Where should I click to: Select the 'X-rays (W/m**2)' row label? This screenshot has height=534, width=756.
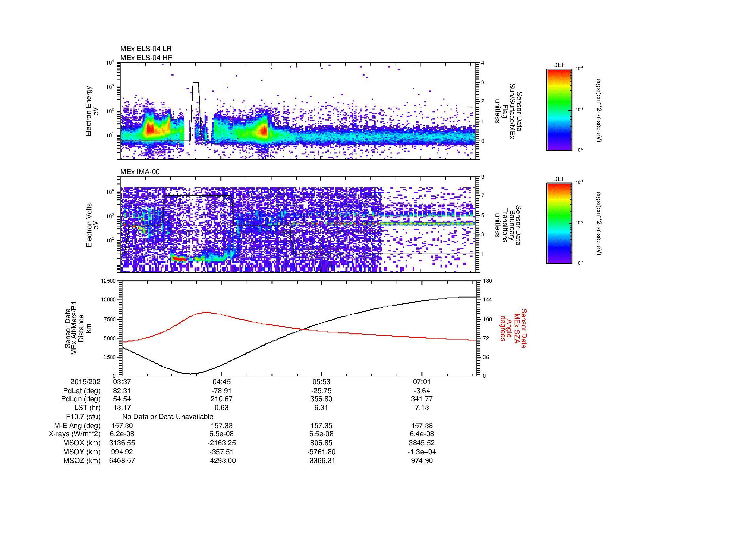[x=75, y=434]
